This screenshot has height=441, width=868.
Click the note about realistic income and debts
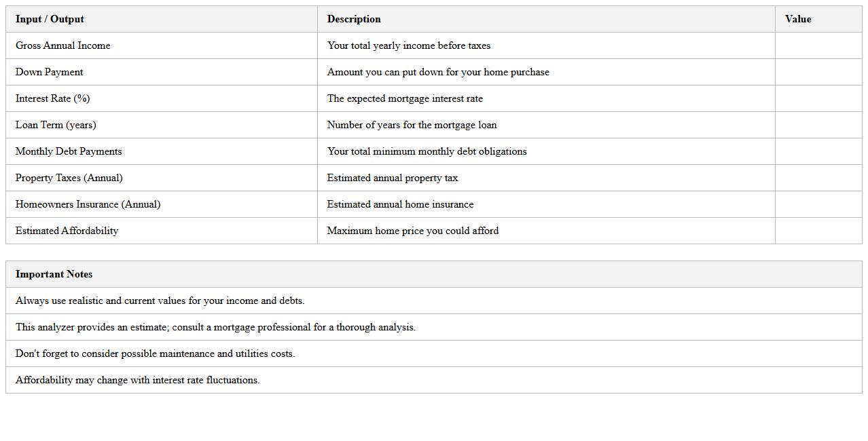[160, 301]
